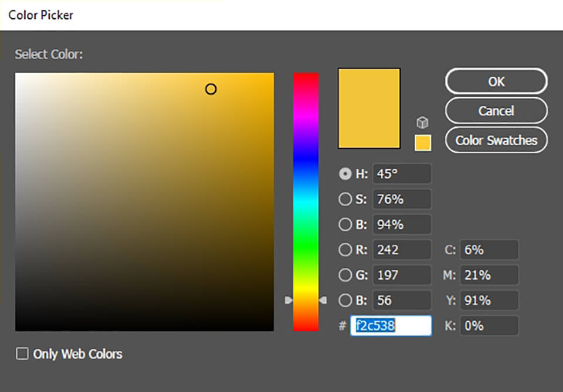Click the hex value input showing f2c538

point(391,326)
